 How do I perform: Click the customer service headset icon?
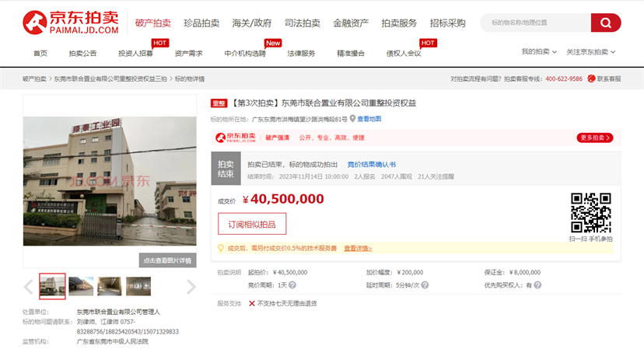tap(591, 79)
